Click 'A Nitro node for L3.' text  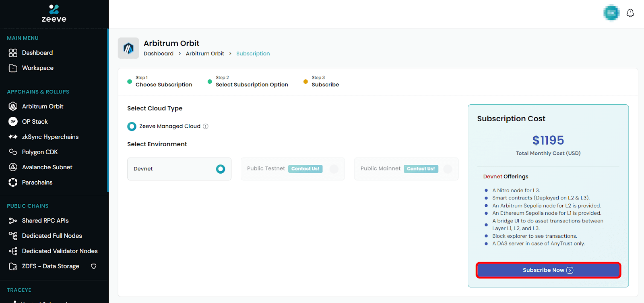[516, 191]
